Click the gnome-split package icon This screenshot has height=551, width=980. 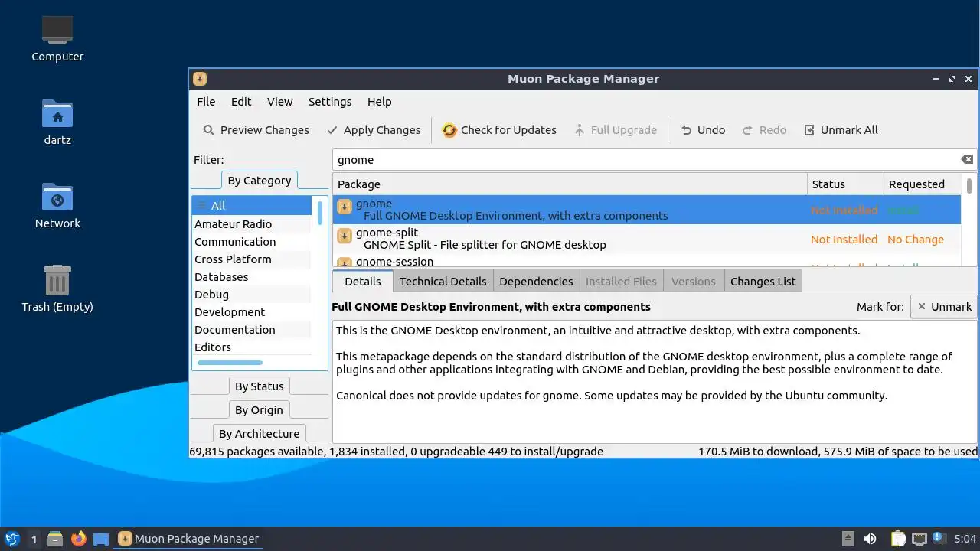(x=345, y=235)
